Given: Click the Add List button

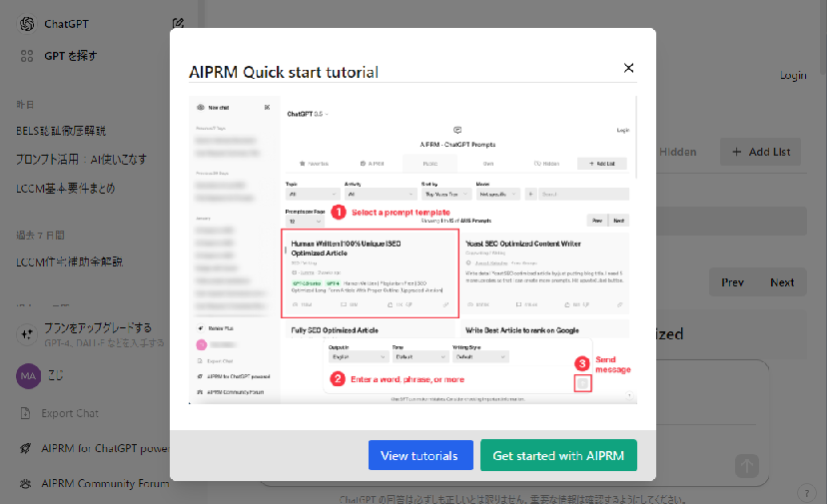Looking at the screenshot, I should (x=760, y=152).
